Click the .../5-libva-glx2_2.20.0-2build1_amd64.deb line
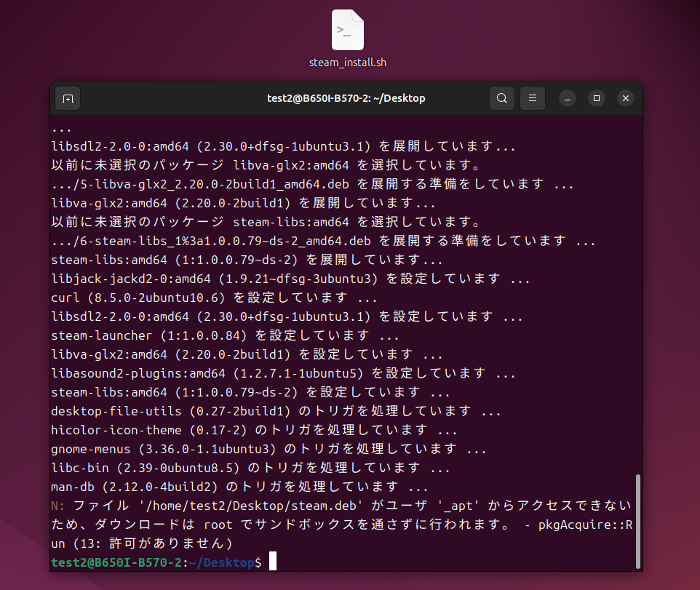 pyautogui.click(x=312, y=184)
